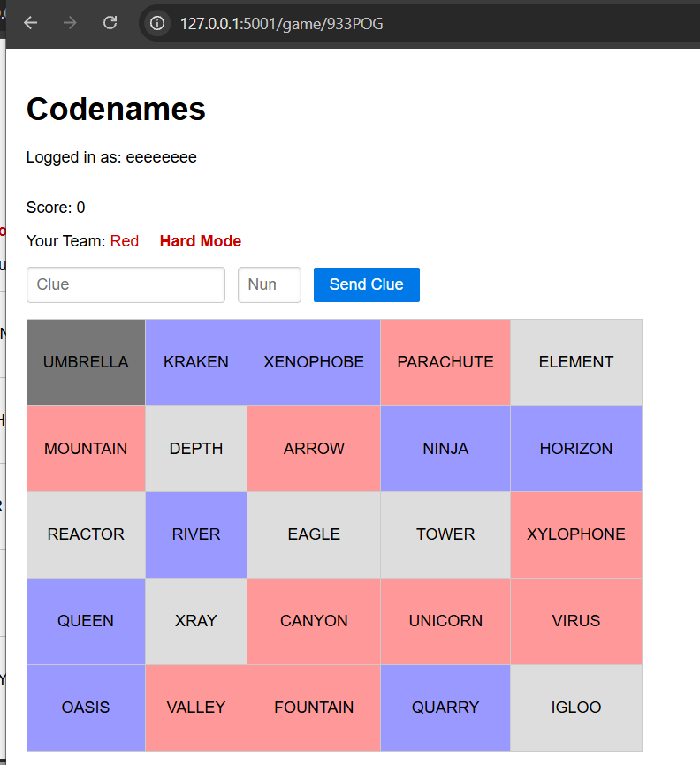Click the red PARACHUTE card
Image resolution: width=700 pixels, height=765 pixels.
[x=445, y=362]
